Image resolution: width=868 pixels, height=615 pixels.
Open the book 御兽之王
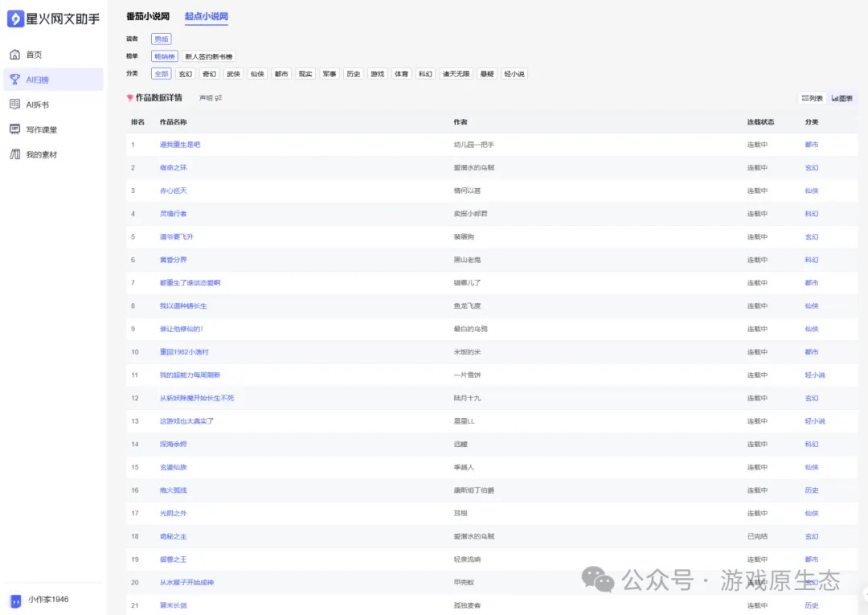pos(174,560)
